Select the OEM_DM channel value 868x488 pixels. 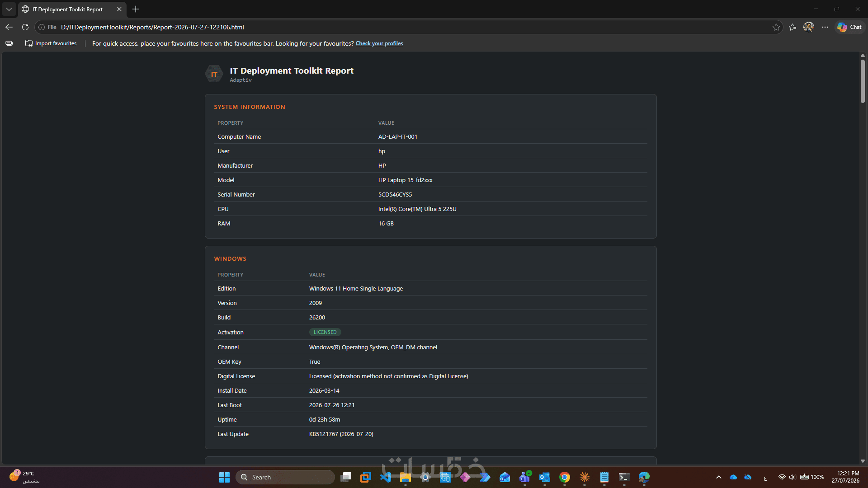373,347
